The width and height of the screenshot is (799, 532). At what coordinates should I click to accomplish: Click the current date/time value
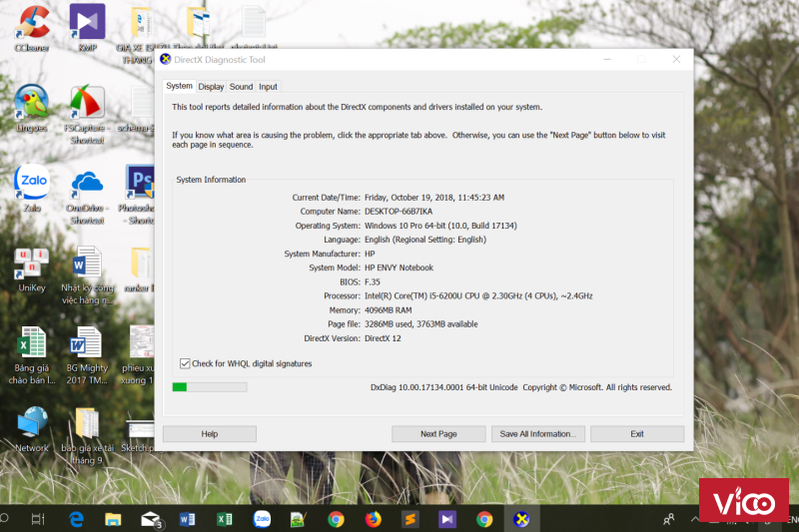point(434,198)
